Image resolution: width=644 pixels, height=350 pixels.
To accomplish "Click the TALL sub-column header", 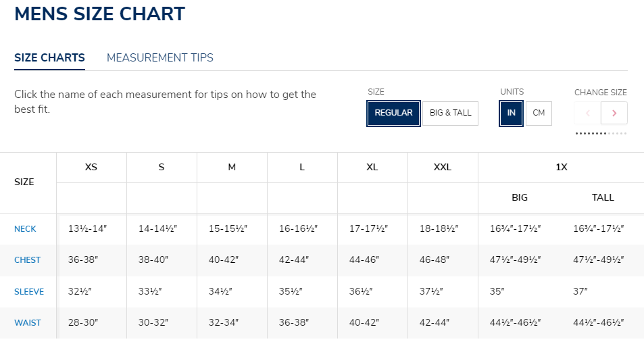I will click(603, 198).
